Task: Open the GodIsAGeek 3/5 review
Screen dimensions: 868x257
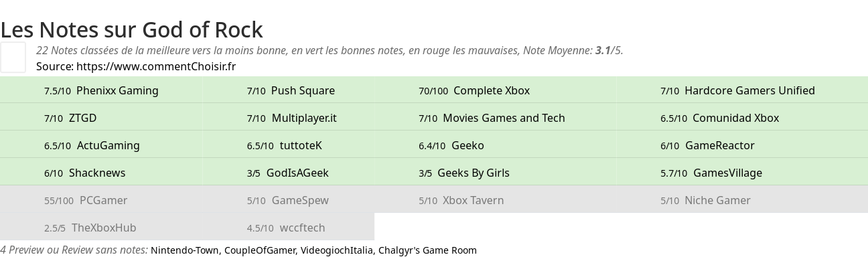Action: pyautogui.click(x=288, y=173)
